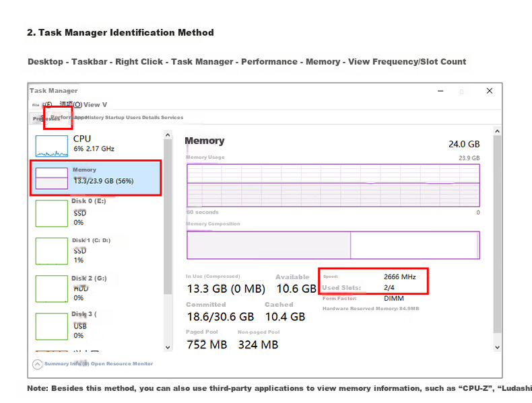Minimize the Task Manager window
The height and width of the screenshot is (403, 532).
(x=440, y=91)
